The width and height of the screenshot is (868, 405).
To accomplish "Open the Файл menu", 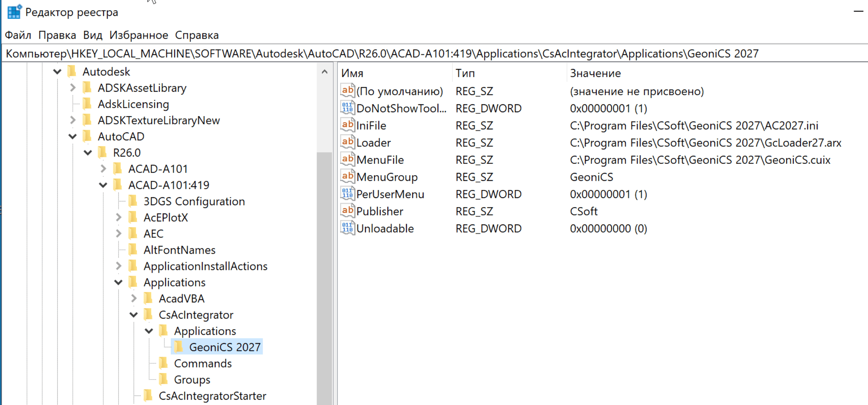I will pyautogui.click(x=18, y=35).
